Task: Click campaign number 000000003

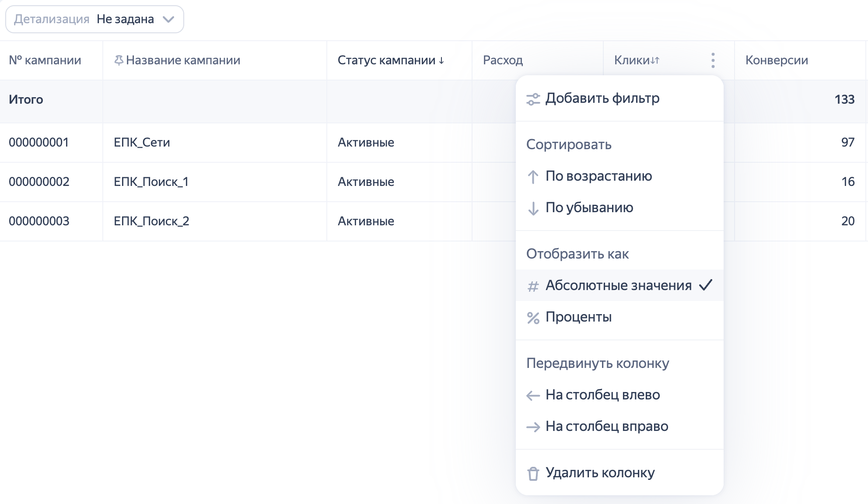Action: [x=39, y=221]
